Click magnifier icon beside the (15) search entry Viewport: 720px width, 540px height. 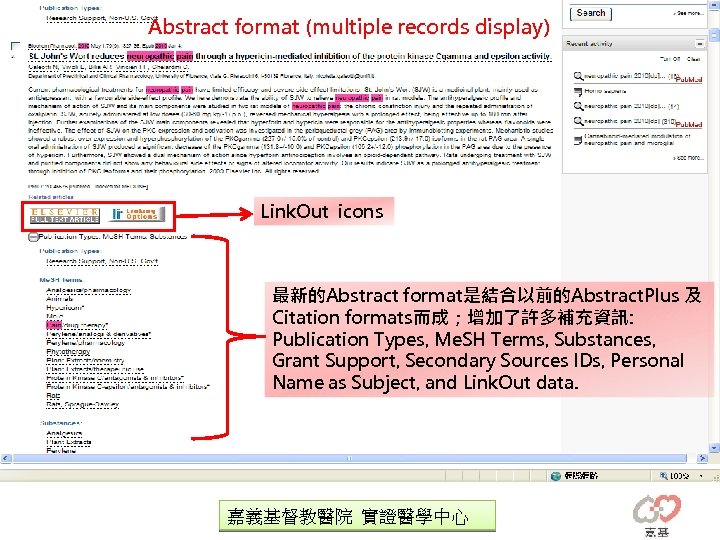click(578, 76)
